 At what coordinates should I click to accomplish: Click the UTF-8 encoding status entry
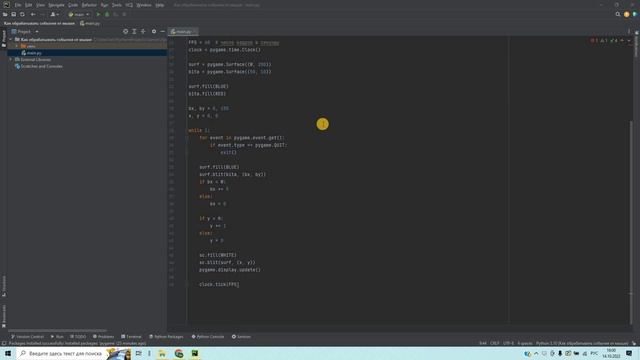(x=508, y=343)
